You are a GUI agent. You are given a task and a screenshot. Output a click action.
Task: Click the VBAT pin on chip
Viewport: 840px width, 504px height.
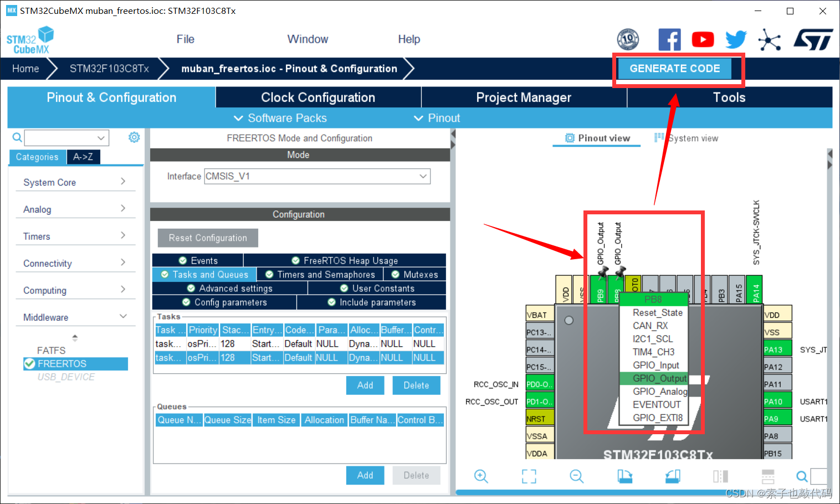[540, 315]
